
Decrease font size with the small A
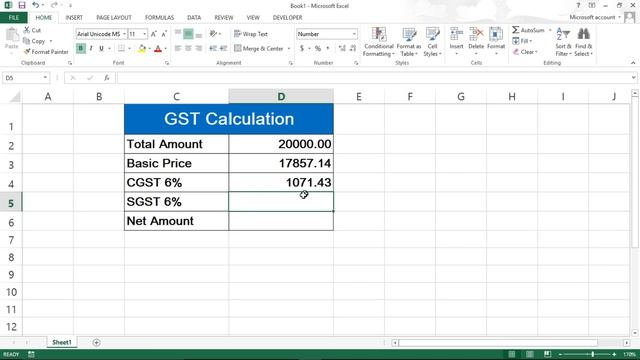click(164, 34)
